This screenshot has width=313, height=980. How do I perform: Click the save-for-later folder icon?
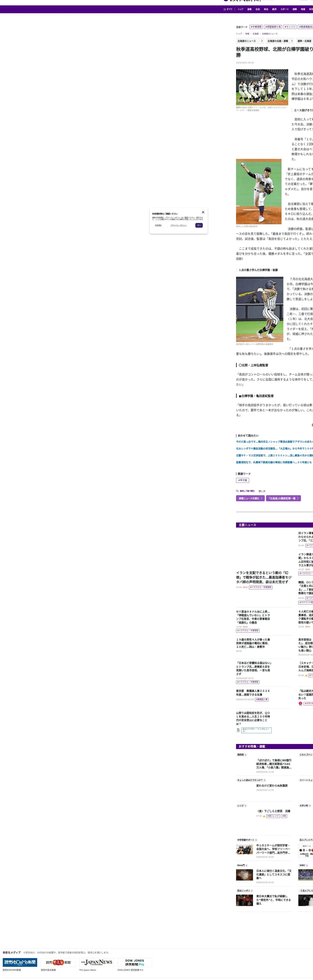pyautogui.click(x=237, y=491)
